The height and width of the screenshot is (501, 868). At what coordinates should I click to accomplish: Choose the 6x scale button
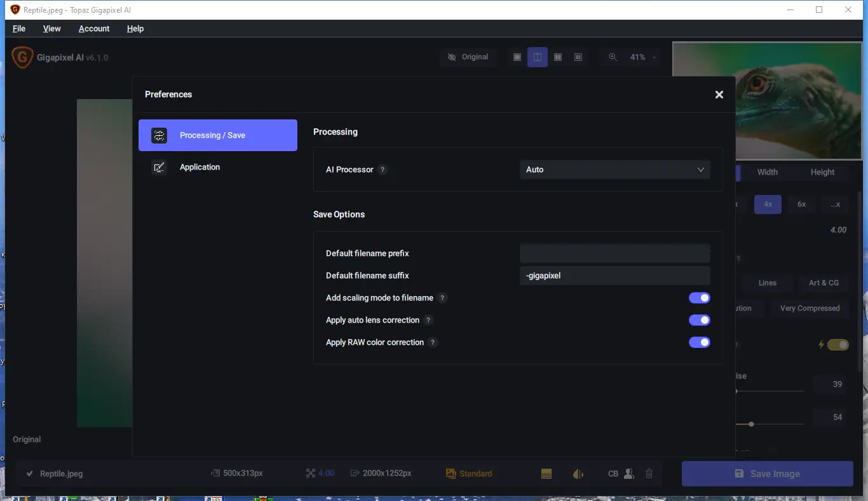[x=801, y=204]
